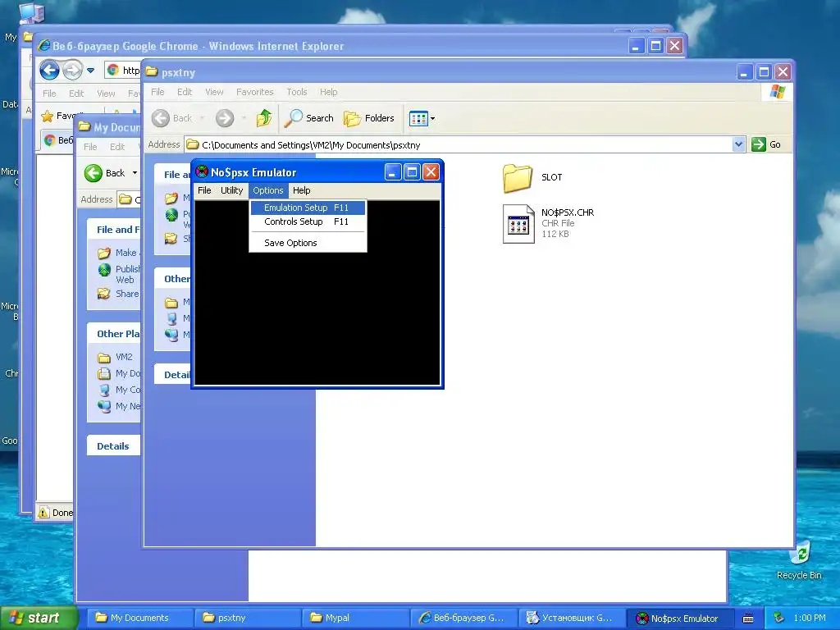Choose Controls Setup from the Options menu
The image size is (840, 630).
point(308,221)
